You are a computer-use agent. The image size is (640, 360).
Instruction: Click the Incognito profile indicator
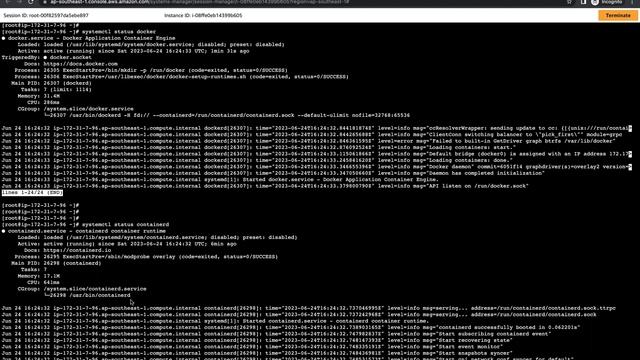[x=608, y=2]
